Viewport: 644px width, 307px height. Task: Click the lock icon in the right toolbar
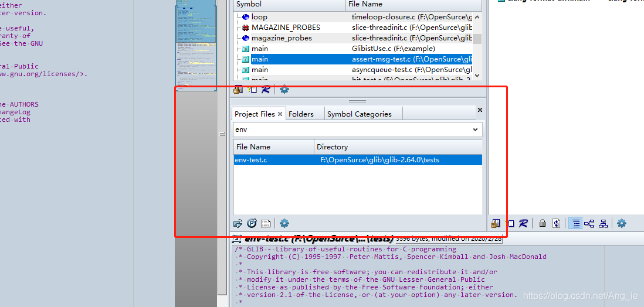543,223
